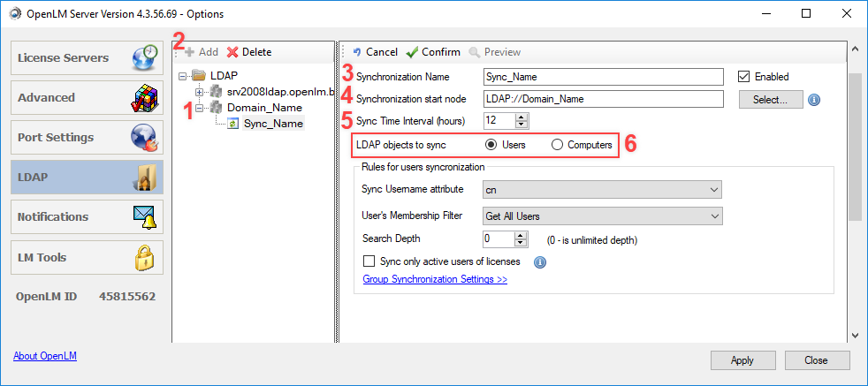
Task: Click info icon next to Select button
Action: 814,100
